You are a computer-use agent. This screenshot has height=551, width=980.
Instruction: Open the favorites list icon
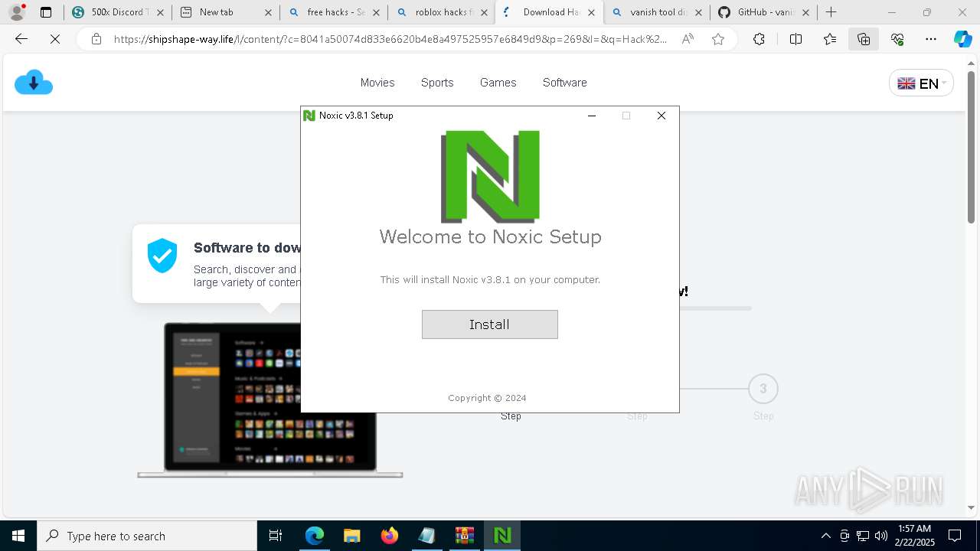[x=830, y=39]
